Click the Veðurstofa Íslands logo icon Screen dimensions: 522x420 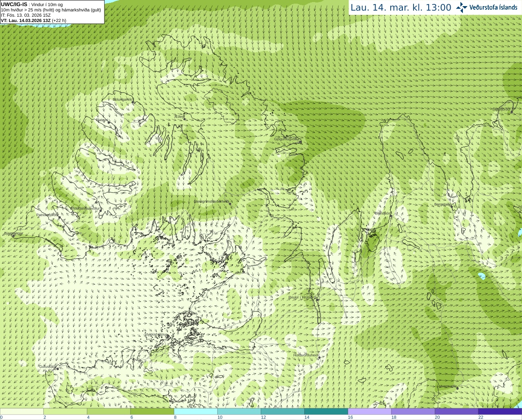[462, 7]
